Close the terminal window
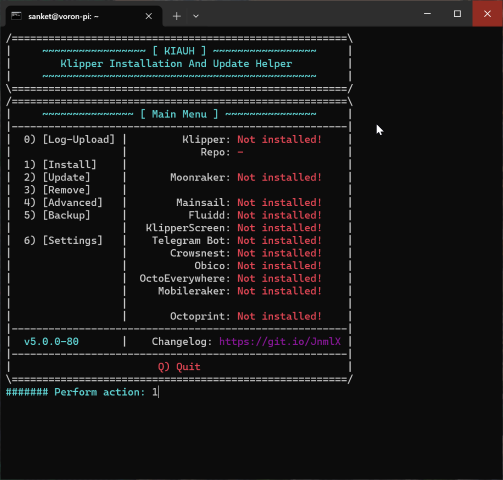Image resolution: width=503 pixels, height=480 pixels. [x=487, y=14]
